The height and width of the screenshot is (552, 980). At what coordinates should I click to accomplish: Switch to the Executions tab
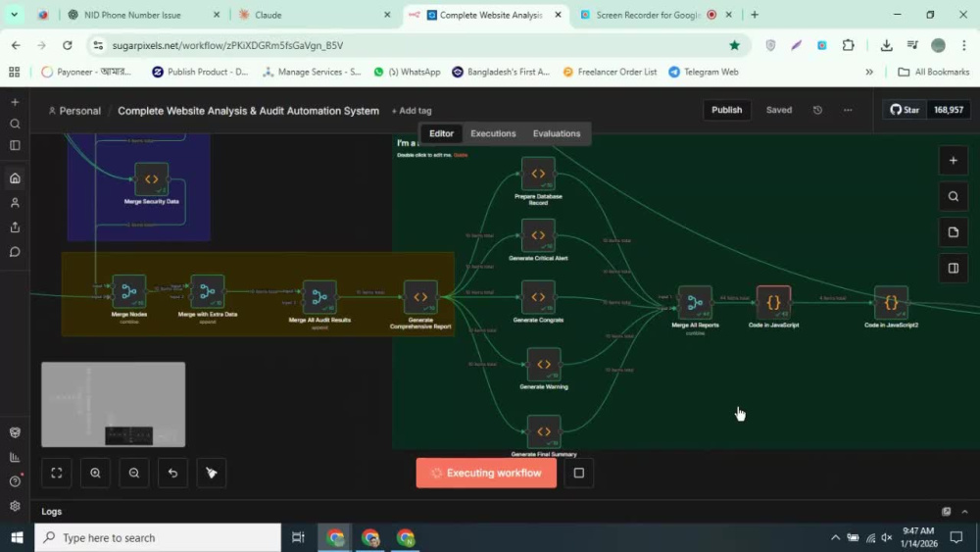(x=493, y=133)
